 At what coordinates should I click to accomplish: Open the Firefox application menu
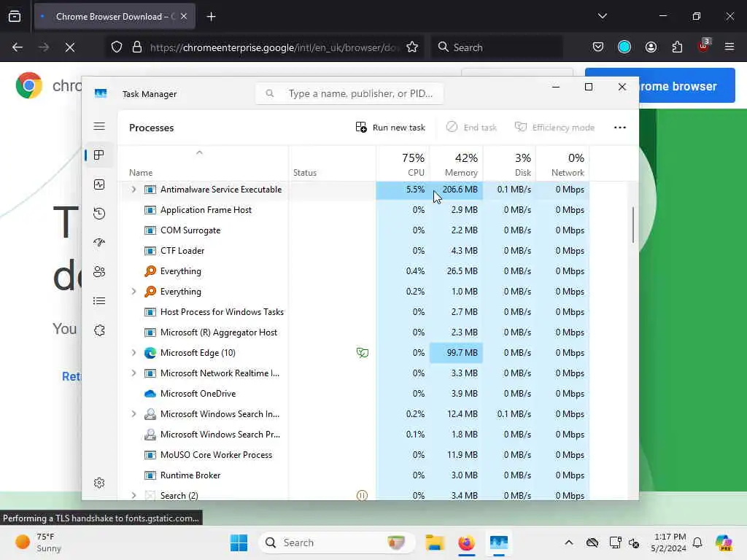(x=729, y=47)
